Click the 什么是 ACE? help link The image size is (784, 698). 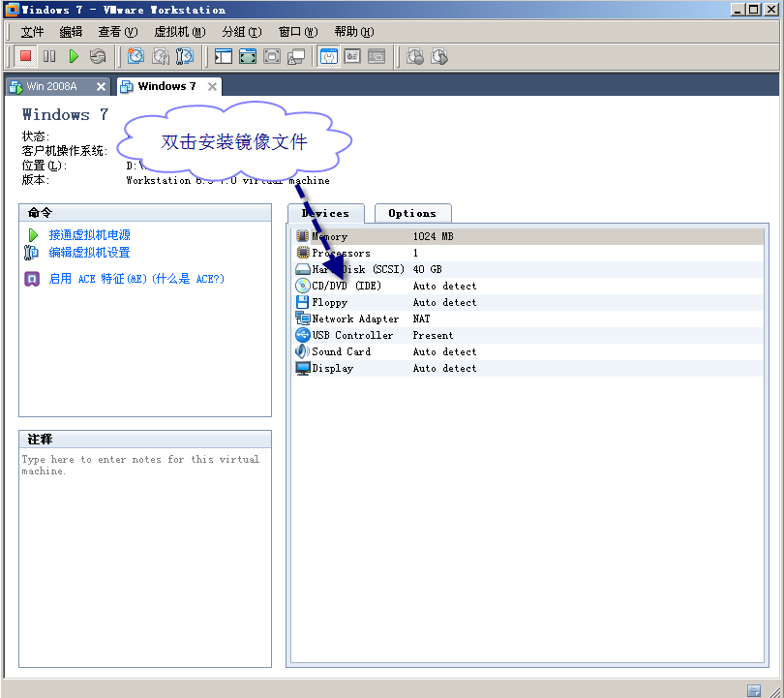click(188, 279)
